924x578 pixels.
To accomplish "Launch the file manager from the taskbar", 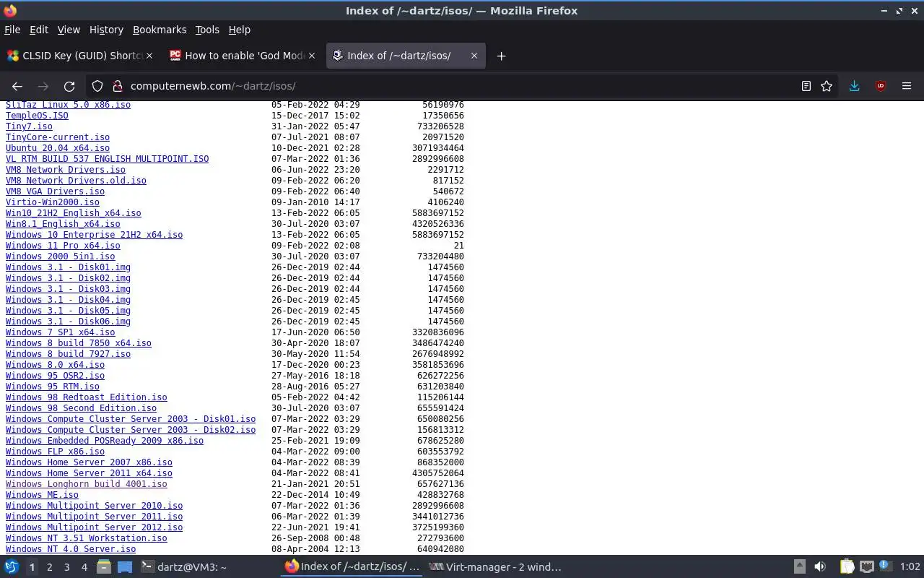I will point(104,567).
